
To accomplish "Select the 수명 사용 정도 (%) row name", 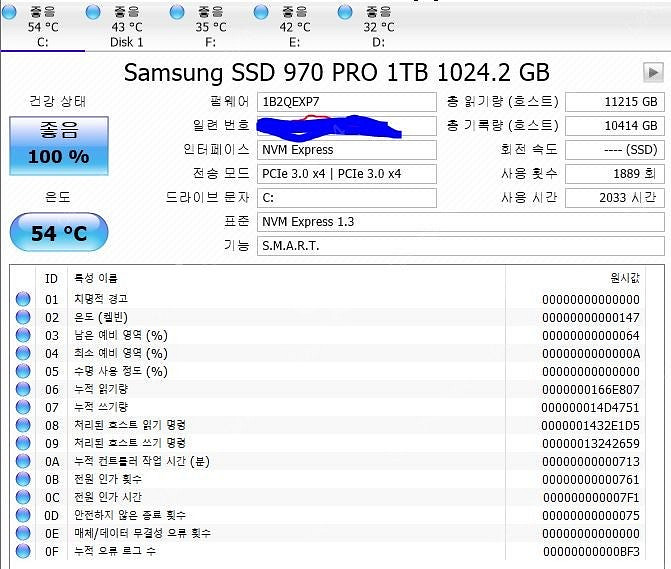I will 121,371.
